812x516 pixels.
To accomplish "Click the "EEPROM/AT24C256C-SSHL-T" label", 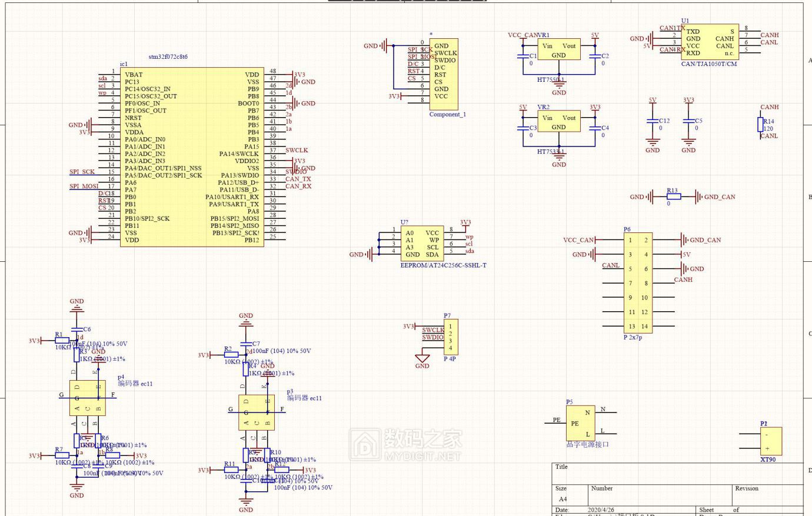I will pyautogui.click(x=444, y=265).
